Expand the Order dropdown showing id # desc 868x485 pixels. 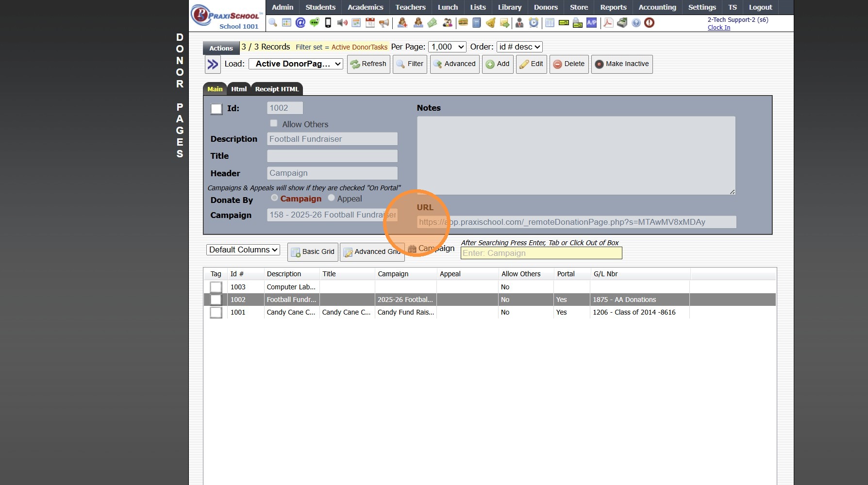tap(519, 47)
